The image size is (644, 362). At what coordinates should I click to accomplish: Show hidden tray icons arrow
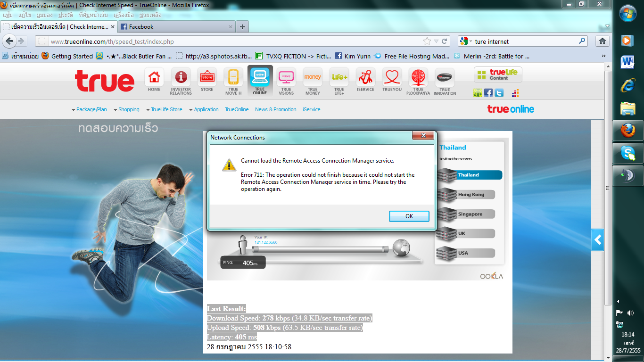pyautogui.click(x=619, y=301)
